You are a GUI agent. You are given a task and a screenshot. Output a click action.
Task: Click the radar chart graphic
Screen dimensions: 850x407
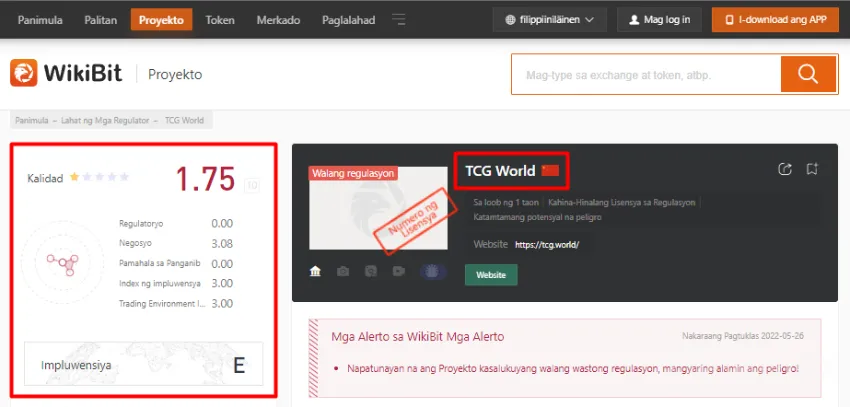pos(63,263)
